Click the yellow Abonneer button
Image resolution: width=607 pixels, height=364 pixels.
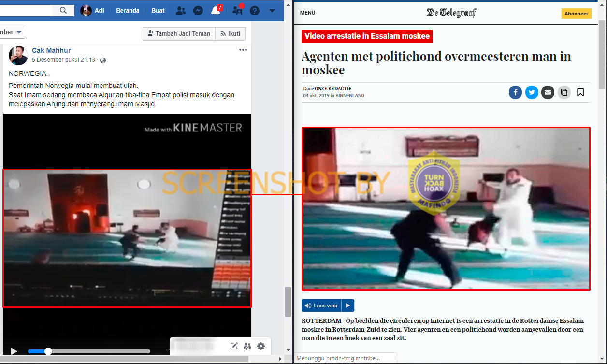pyautogui.click(x=576, y=14)
